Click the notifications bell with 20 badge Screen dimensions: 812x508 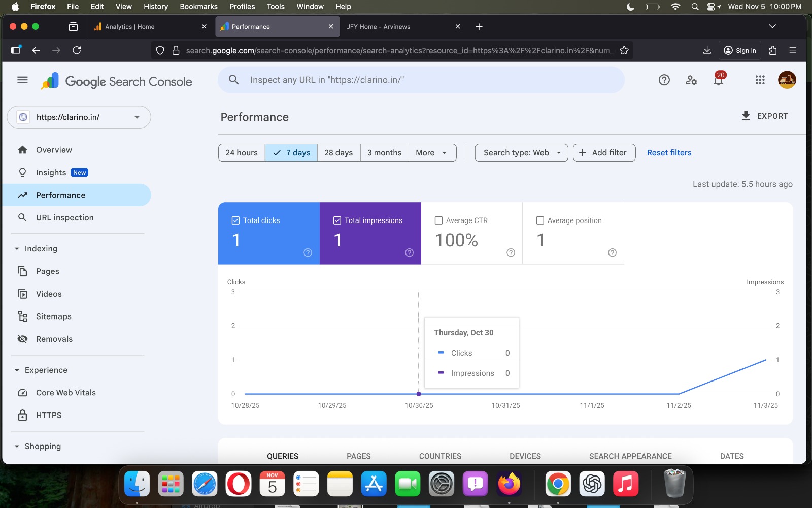(718, 80)
